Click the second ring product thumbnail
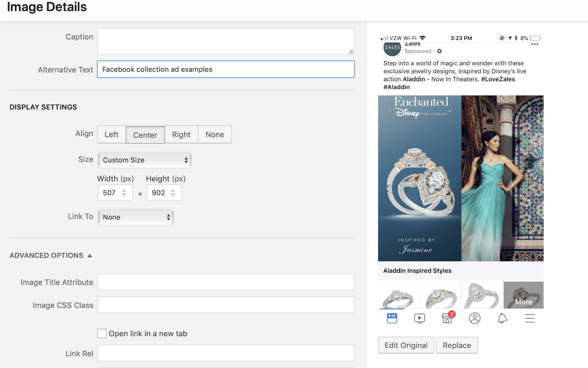This screenshot has height=368, width=588. 440,295
